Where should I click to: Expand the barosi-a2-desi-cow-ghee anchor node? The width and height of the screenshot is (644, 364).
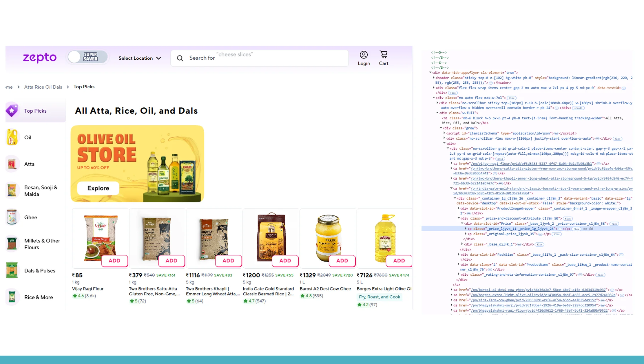coord(451,290)
